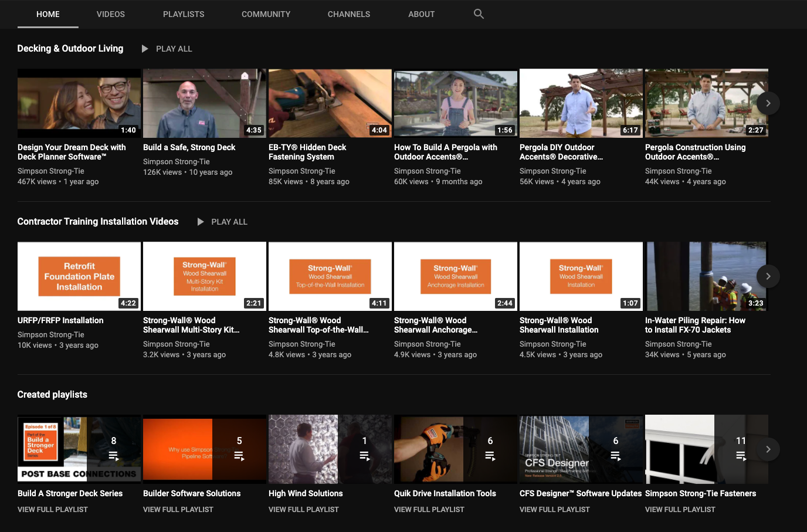Viewport: 807px width, 532px height.
Task: Go to the Playlists tab
Action: tap(184, 14)
